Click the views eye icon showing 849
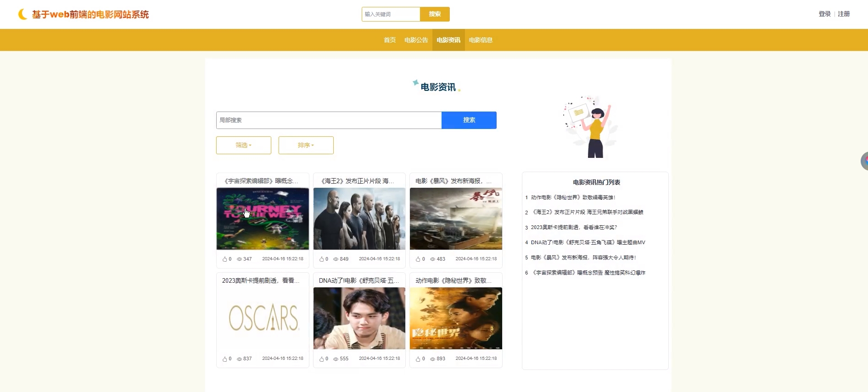The width and height of the screenshot is (868, 392). 336,259
